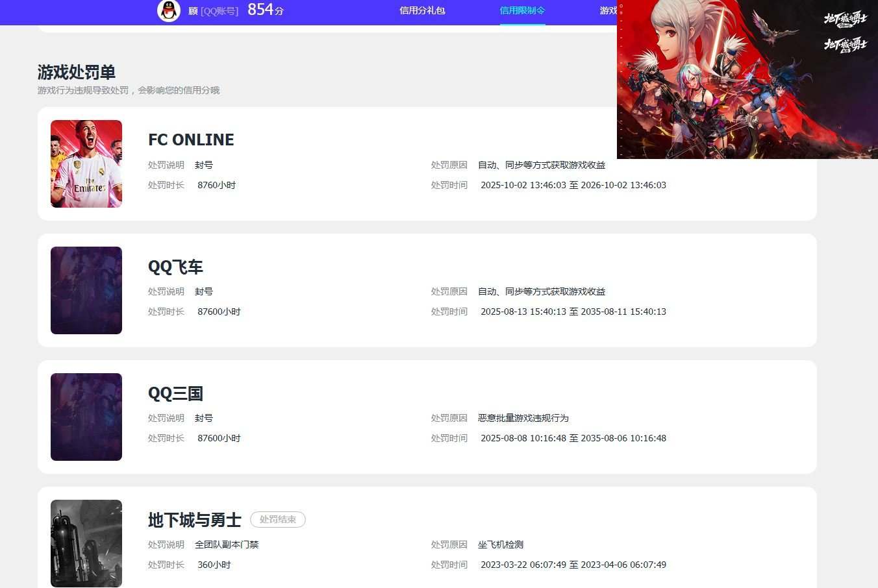Click the 854分 credit score

point(266,10)
